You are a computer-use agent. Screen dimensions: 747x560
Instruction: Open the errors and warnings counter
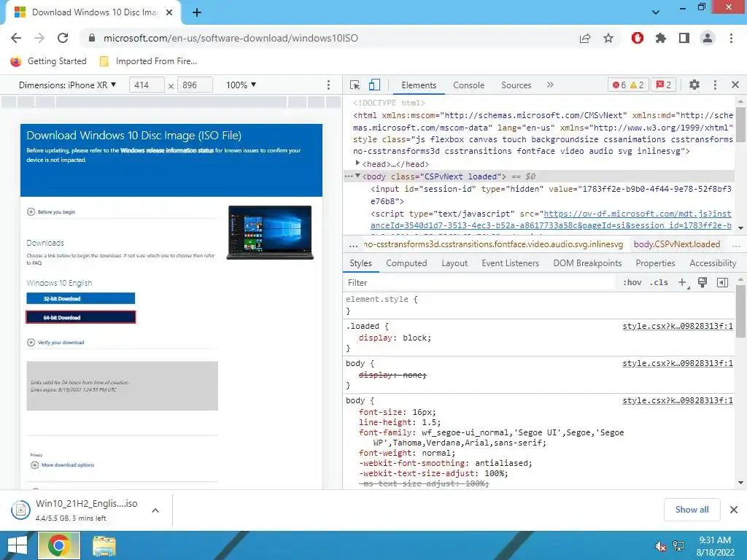[x=628, y=85]
